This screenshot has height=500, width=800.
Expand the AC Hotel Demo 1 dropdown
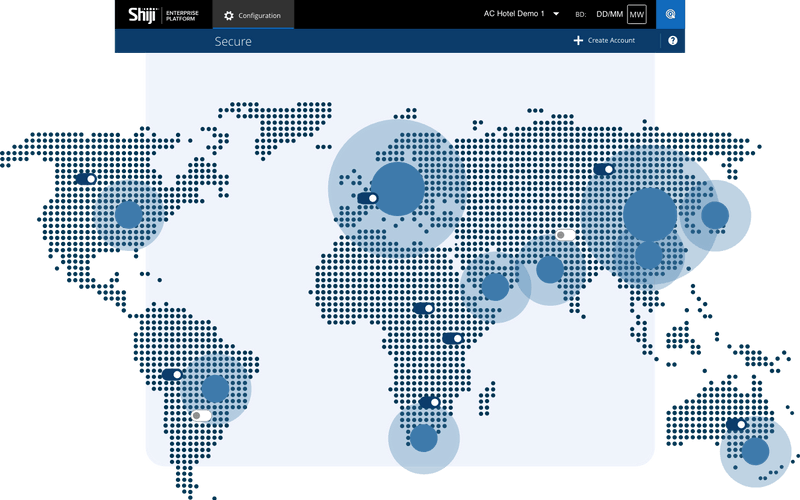click(x=521, y=14)
